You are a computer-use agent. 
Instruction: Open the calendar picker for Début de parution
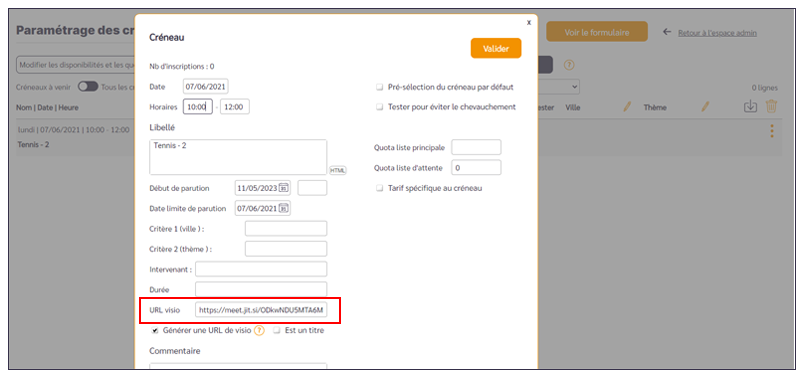click(x=284, y=188)
